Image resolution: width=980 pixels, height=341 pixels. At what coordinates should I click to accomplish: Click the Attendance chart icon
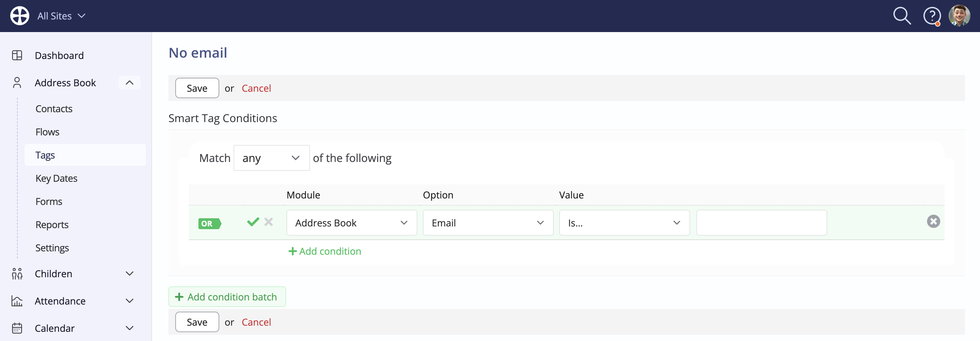point(17,301)
